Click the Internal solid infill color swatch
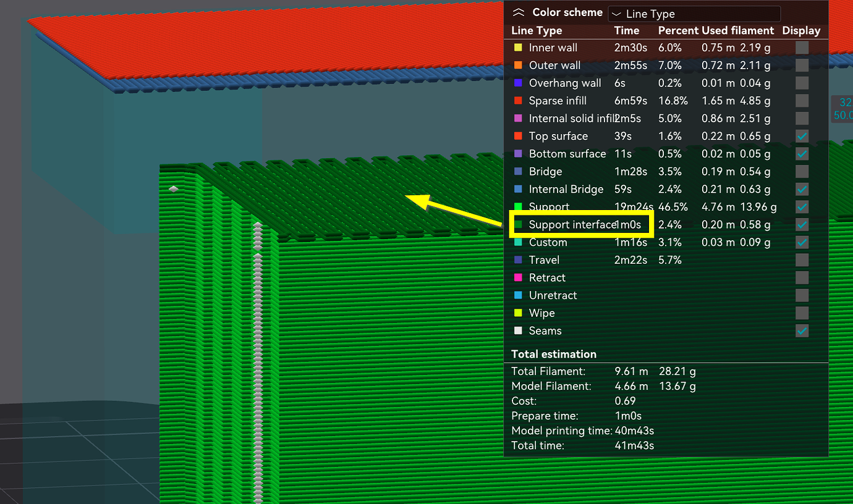853x504 pixels. coord(518,119)
